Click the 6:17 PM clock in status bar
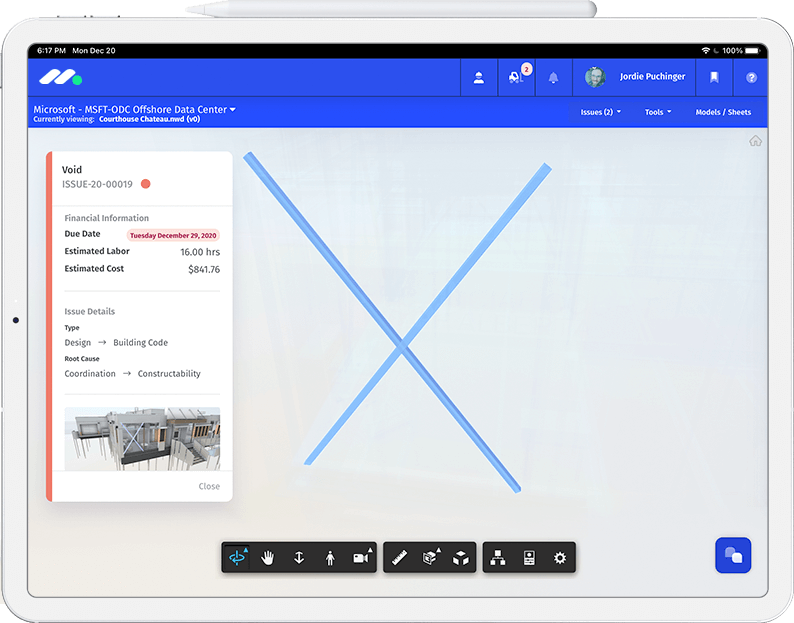The width and height of the screenshot is (794, 623). tap(51, 51)
